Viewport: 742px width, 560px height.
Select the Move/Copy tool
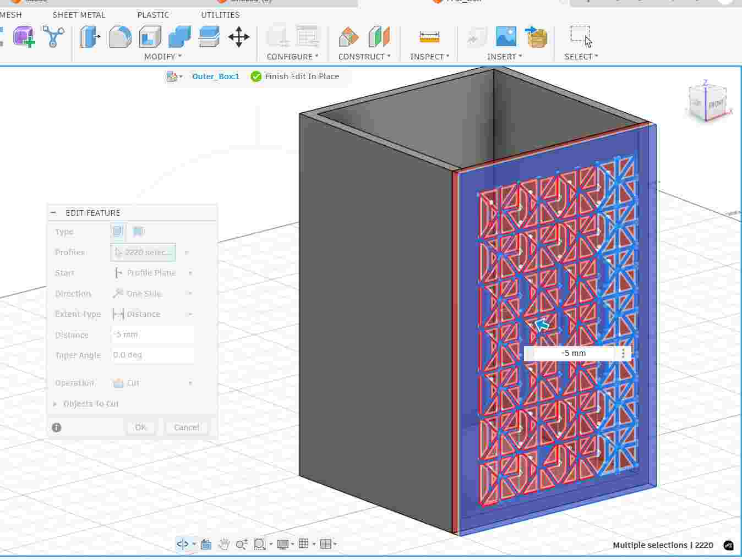click(238, 37)
